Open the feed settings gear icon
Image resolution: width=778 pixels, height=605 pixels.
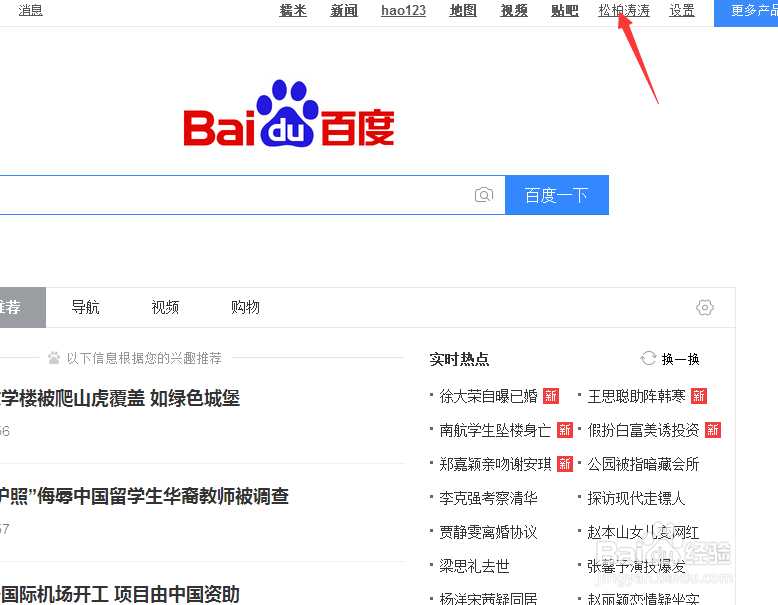[705, 307]
